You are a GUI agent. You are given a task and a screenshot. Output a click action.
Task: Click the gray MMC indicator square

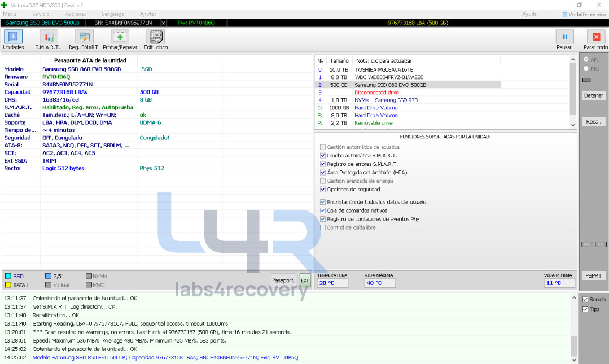point(89,285)
